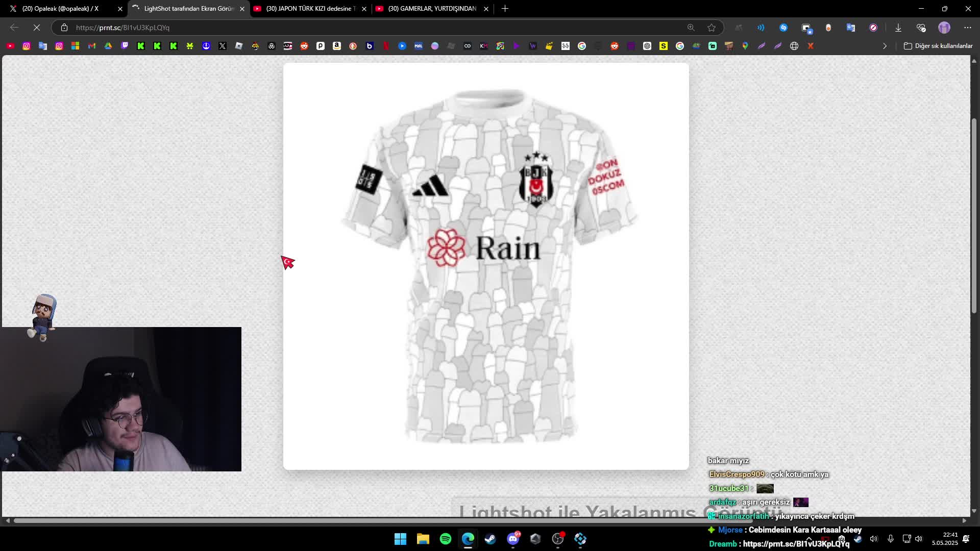Open the YouTube bookmark
Image resolution: width=980 pixels, height=551 pixels.
10,46
